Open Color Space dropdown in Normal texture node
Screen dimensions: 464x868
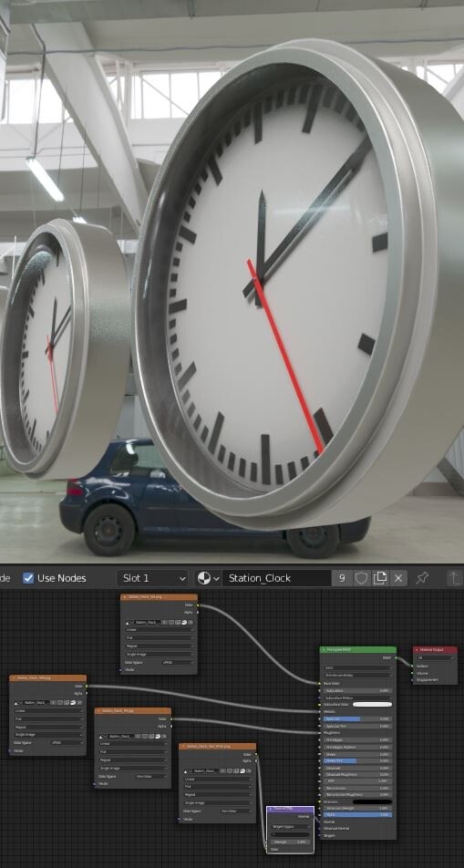(x=236, y=811)
